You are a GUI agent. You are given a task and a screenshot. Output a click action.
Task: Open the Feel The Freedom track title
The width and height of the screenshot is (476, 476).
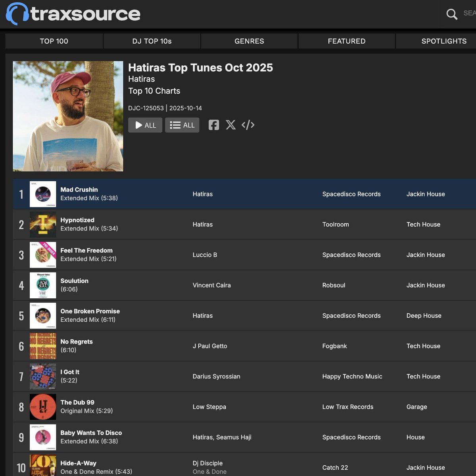coord(86,250)
